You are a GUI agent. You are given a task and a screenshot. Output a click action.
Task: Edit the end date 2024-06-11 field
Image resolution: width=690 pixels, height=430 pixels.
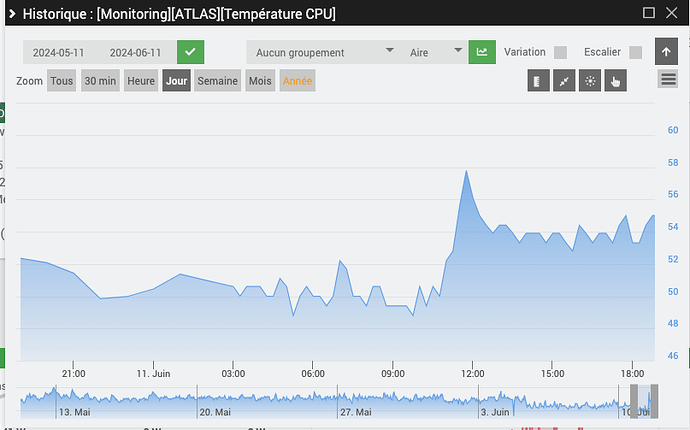tap(136, 52)
